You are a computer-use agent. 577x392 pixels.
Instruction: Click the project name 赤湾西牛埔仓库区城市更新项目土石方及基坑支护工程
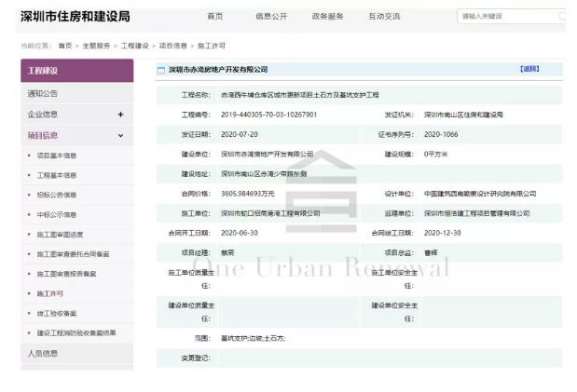click(x=300, y=95)
